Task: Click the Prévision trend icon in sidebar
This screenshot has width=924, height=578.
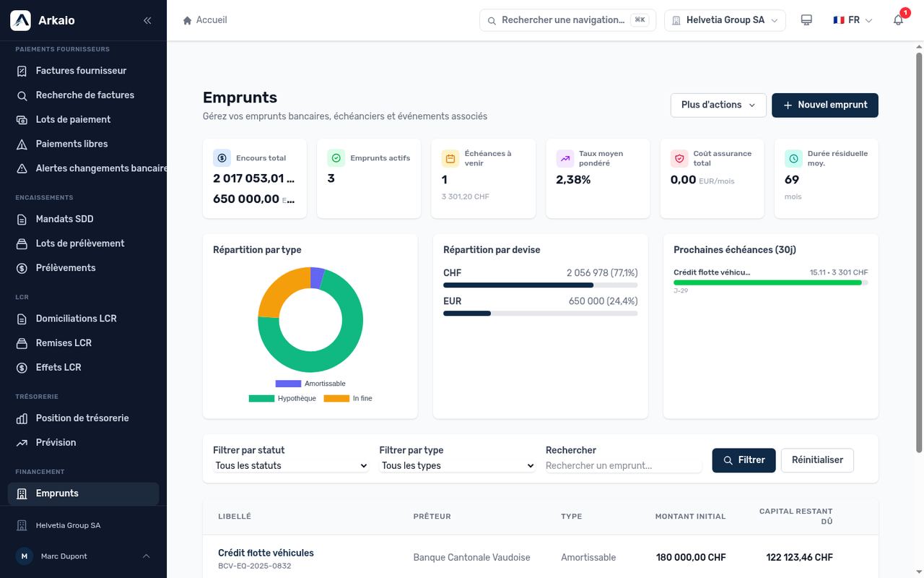Action: click(x=22, y=443)
